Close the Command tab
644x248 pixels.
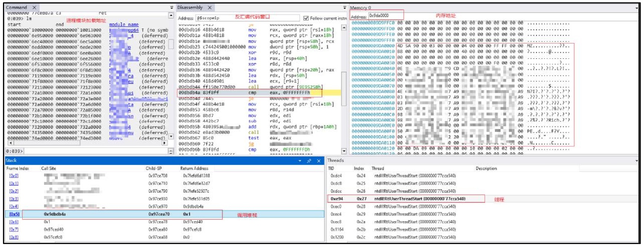[x=34, y=7]
